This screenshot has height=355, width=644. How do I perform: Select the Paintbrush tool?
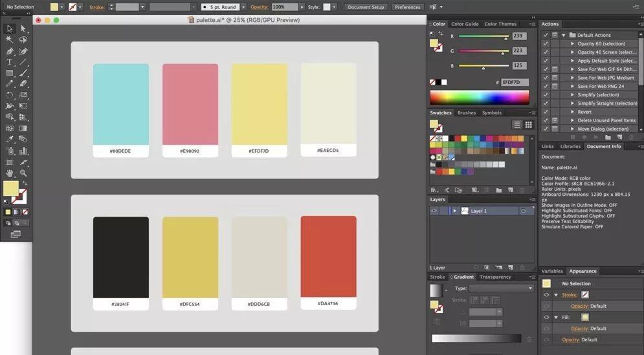tap(23, 73)
